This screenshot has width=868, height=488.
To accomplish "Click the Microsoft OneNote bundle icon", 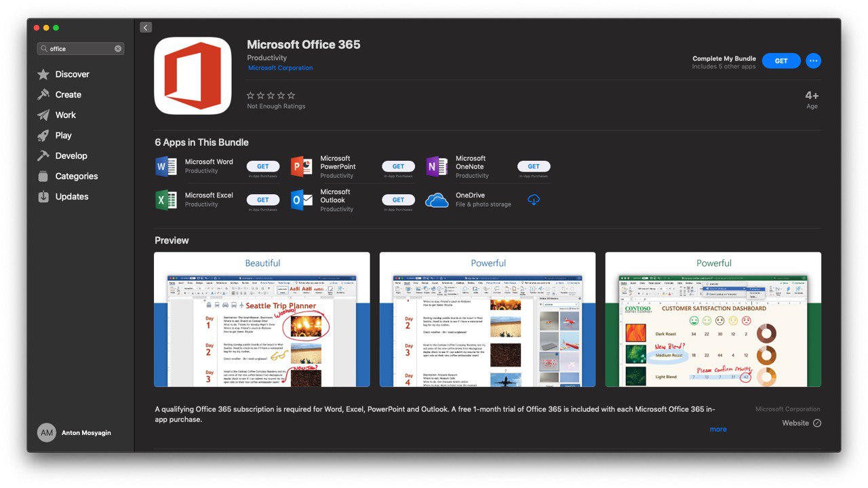I will (x=437, y=166).
